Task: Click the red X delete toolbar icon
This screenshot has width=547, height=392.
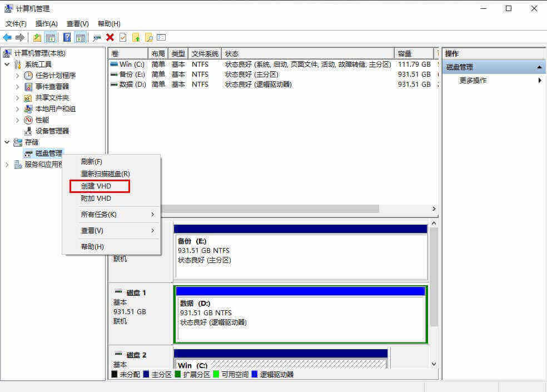Action: 110,37
